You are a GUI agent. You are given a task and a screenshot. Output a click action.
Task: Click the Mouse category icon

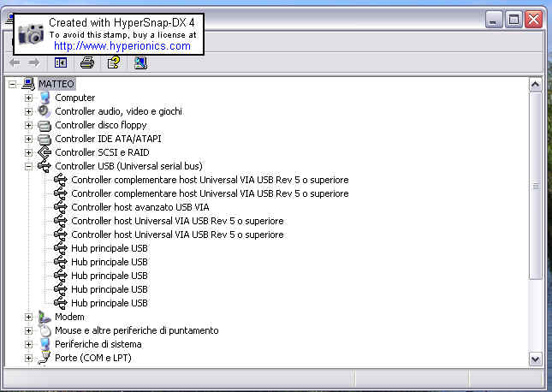tap(45, 330)
